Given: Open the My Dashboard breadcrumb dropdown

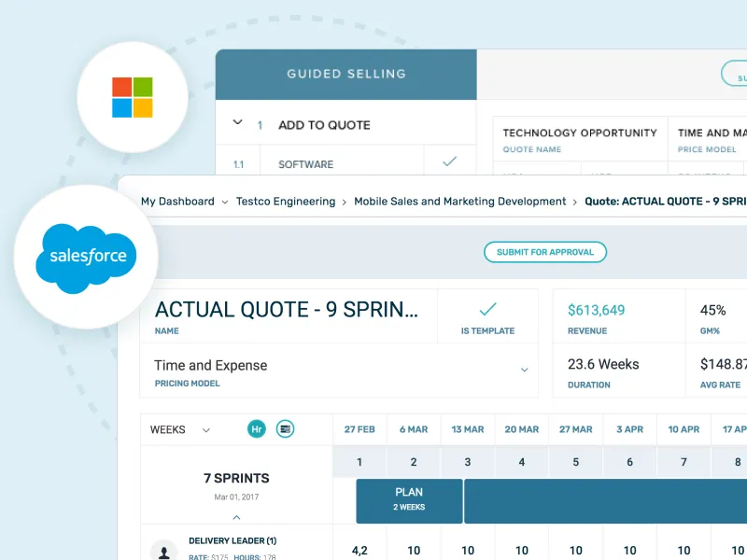Looking at the screenshot, I should [225, 202].
